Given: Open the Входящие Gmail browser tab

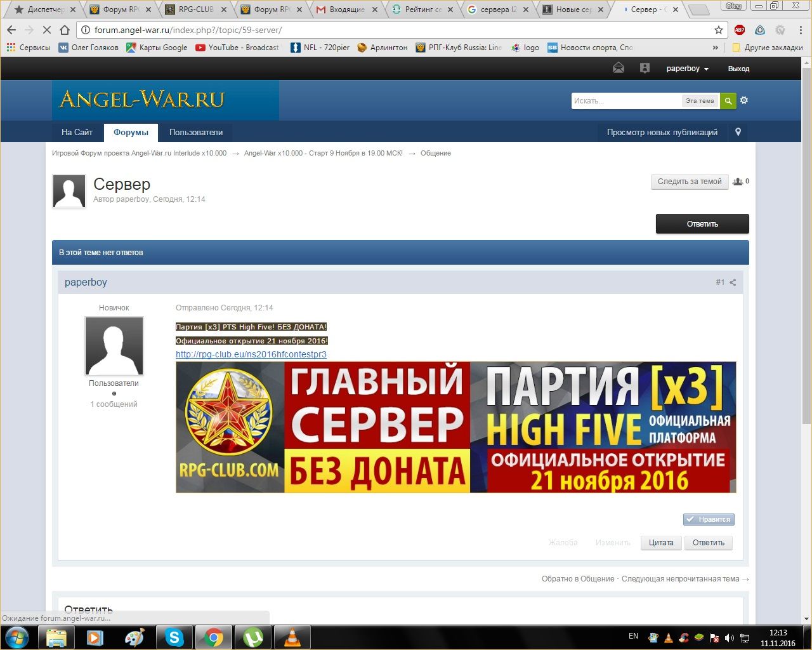Looking at the screenshot, I should pos(348,10).
